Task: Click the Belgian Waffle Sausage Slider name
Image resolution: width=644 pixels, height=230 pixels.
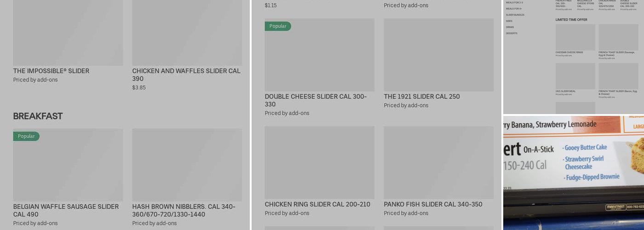Action: 66,210
